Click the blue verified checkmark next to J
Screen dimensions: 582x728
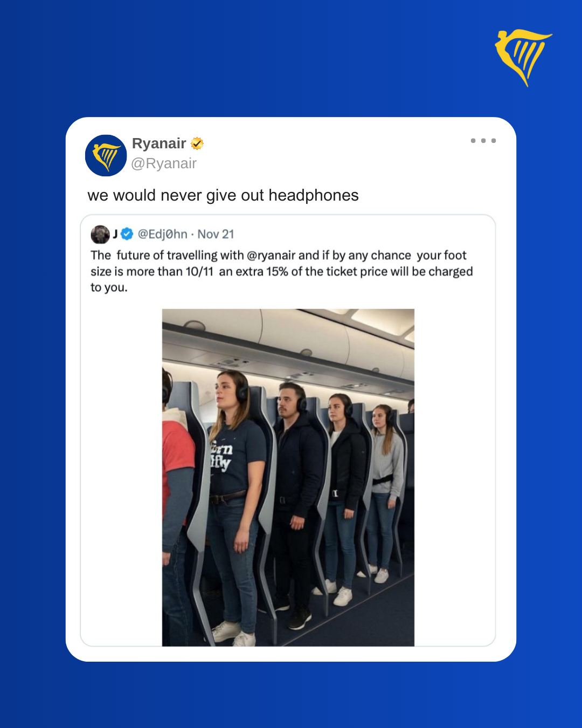[127, 234]
